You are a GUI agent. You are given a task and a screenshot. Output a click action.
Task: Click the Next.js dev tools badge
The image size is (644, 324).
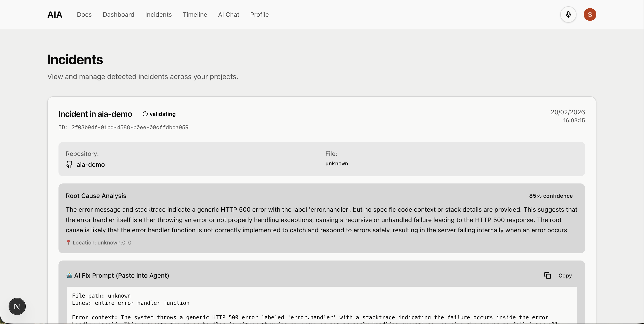click(x=17, y=306)
